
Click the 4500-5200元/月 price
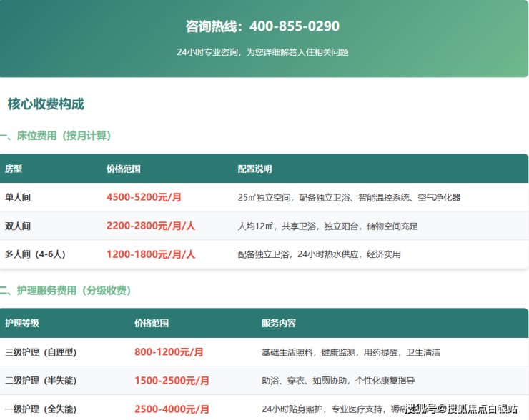144,197
